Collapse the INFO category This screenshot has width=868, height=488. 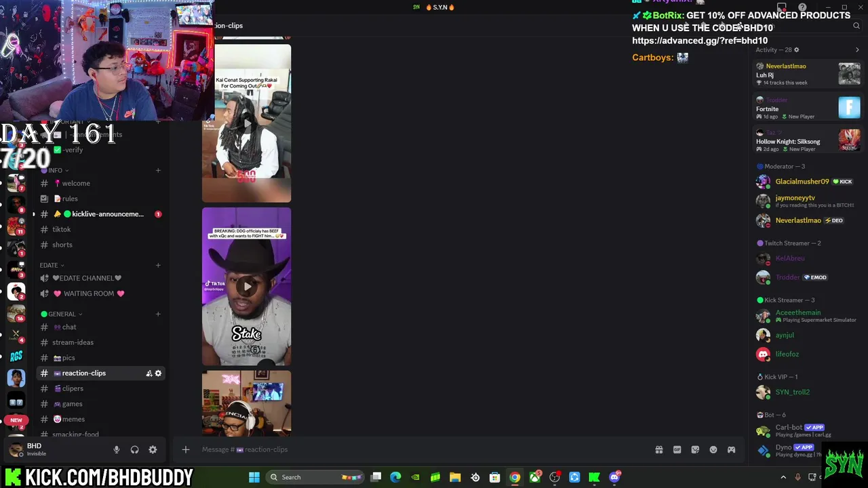(56, 170)
